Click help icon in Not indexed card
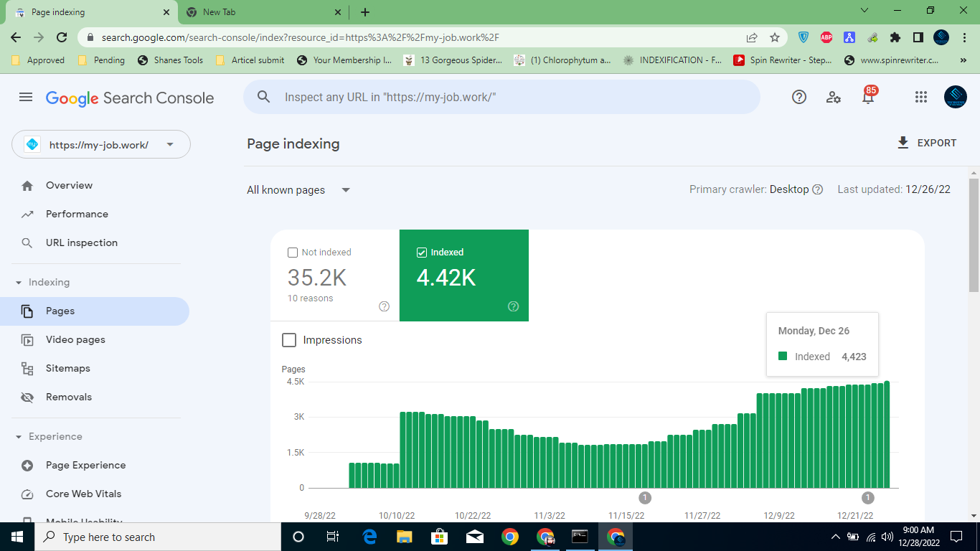The width and height of the screenshot is (980, 551). [384, 306]
